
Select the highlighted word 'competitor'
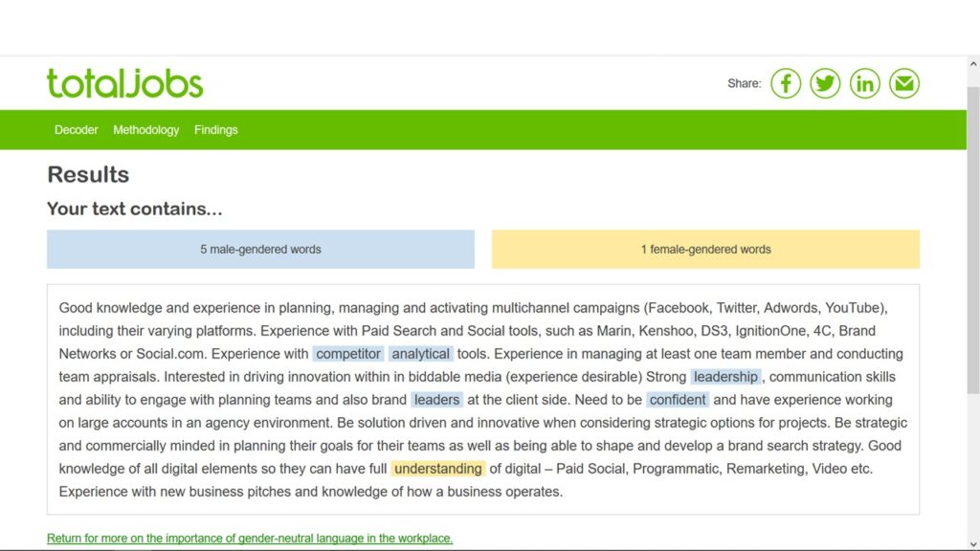click(348, 354)
